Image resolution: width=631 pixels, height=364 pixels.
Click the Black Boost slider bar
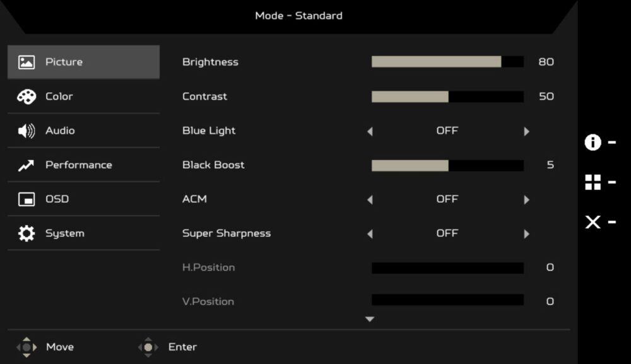(447, 165)
